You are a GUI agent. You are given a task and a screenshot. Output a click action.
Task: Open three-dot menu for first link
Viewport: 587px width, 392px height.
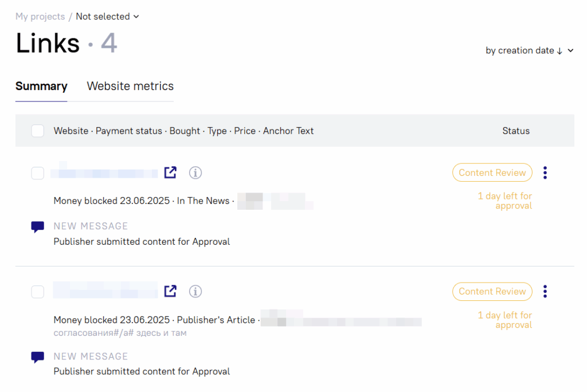pyautogui.click(x=545, y=173)
